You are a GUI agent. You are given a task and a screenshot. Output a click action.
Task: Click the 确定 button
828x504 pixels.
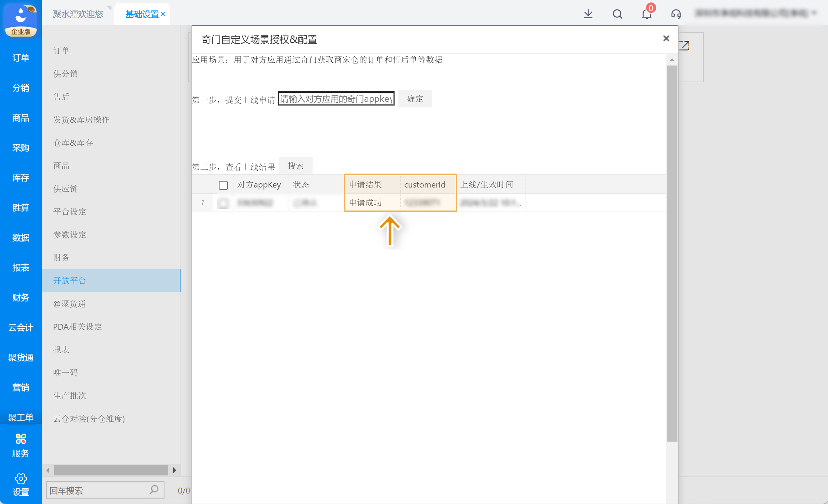415,99
